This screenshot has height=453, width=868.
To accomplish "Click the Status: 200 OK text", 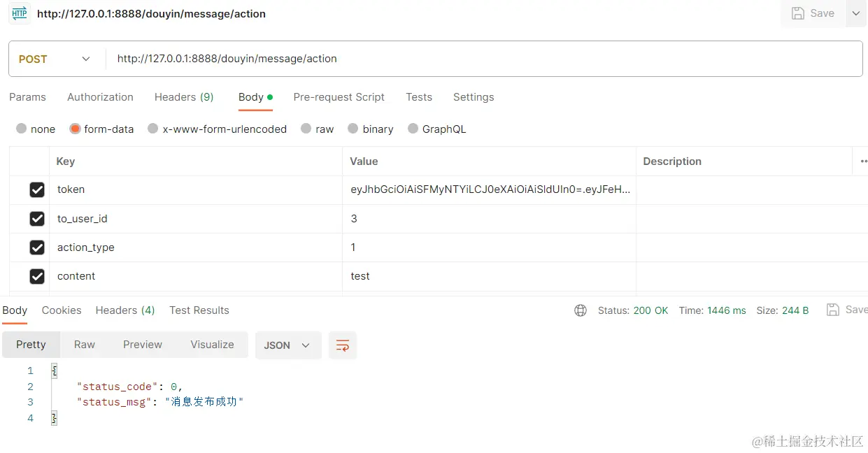I will 633,310.
